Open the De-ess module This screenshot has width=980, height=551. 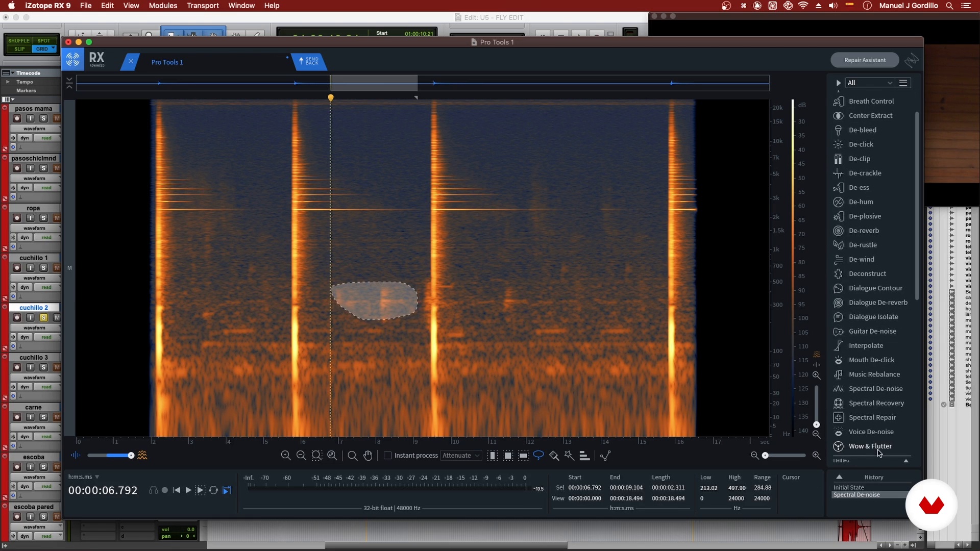pos(859,187)
